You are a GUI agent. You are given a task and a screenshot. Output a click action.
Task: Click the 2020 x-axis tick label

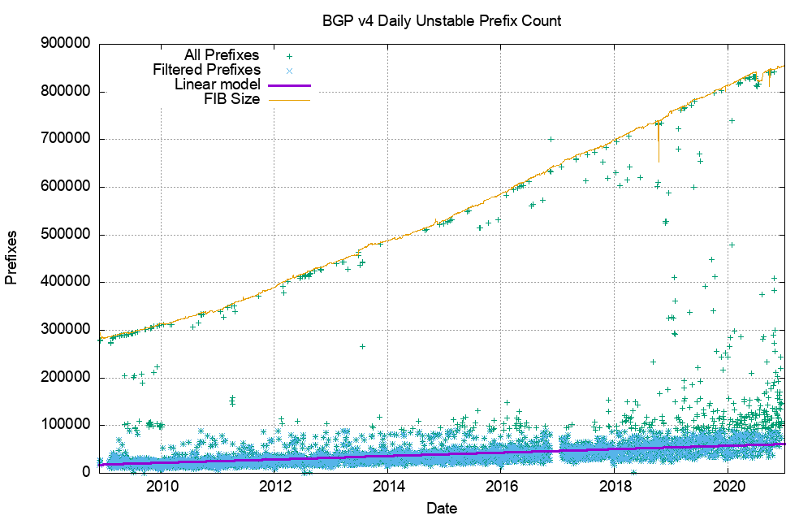click(728, 487)
